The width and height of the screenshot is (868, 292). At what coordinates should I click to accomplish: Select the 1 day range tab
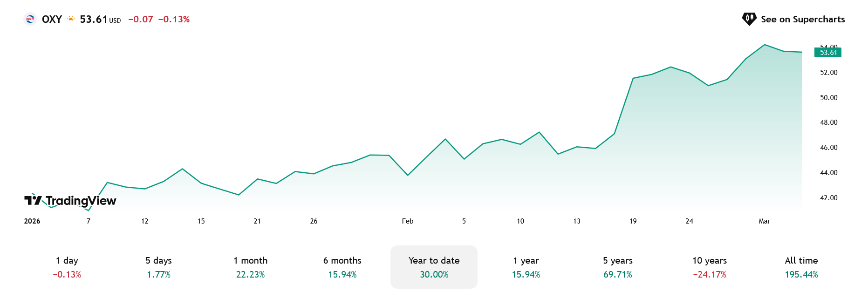[67, 267]
